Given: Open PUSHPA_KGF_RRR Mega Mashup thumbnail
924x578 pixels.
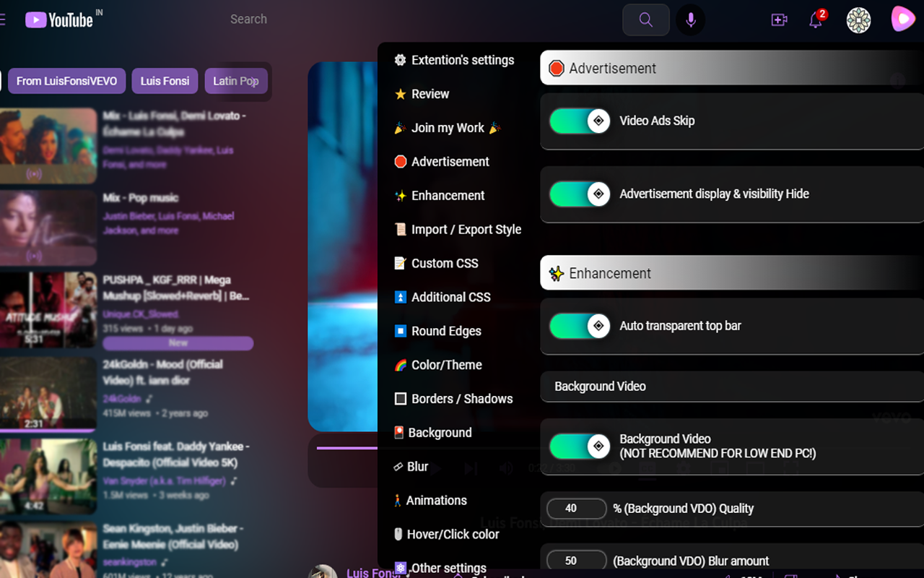Looking at the screenshot, I should point(48,309).
